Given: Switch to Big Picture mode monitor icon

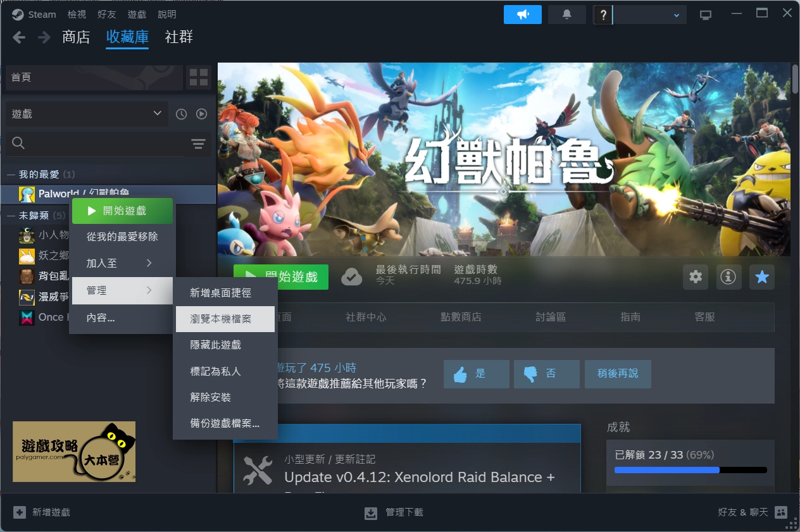Looking at the screenshot, I should [x=706, y=15].
